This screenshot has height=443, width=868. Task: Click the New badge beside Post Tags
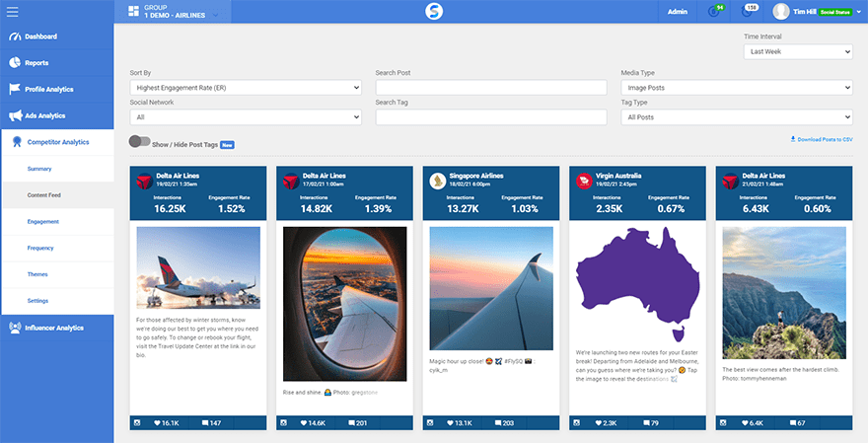pyautogui.click(x=227, y=145)
